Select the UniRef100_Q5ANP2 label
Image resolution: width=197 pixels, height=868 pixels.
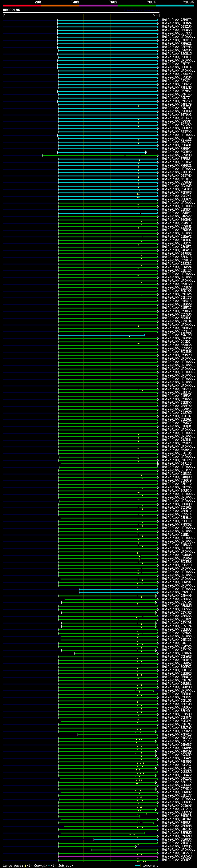(177, 860)
